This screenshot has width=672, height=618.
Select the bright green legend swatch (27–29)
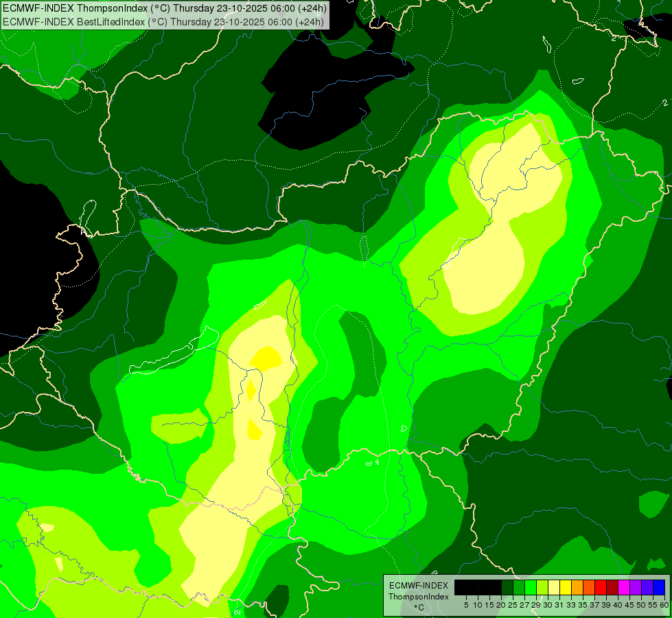coord(531,587)
